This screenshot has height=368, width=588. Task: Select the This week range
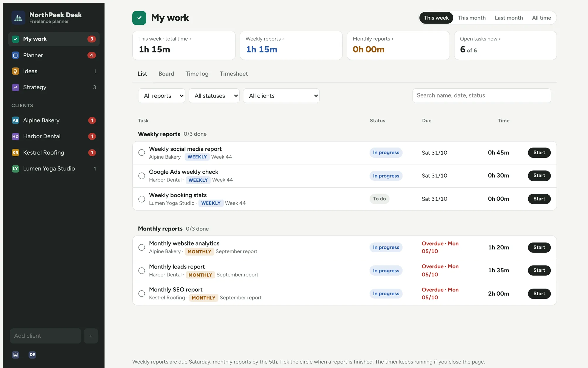pyautogui.click(x=436, y=18)
